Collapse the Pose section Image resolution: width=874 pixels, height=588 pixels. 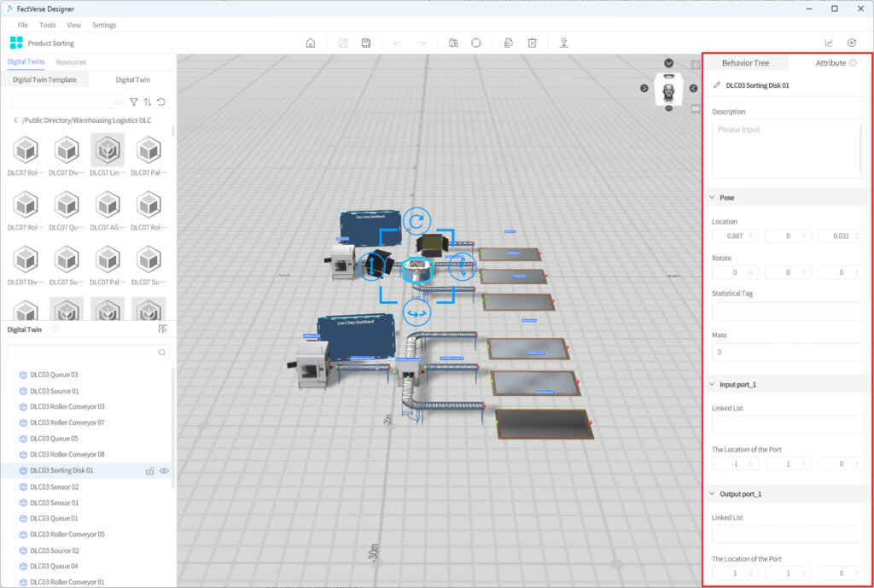pos(713,197)
